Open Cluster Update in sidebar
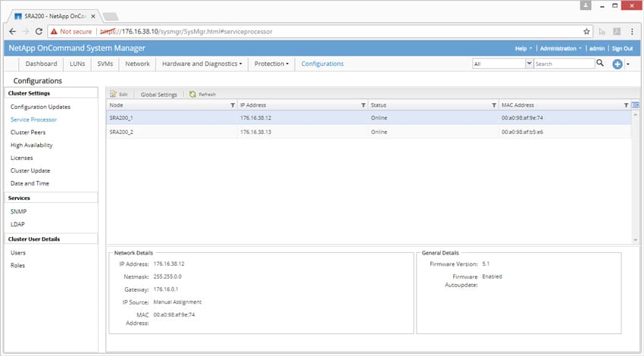Image resolution: width=644 pixels, height=356 pixels. point(30,170)
